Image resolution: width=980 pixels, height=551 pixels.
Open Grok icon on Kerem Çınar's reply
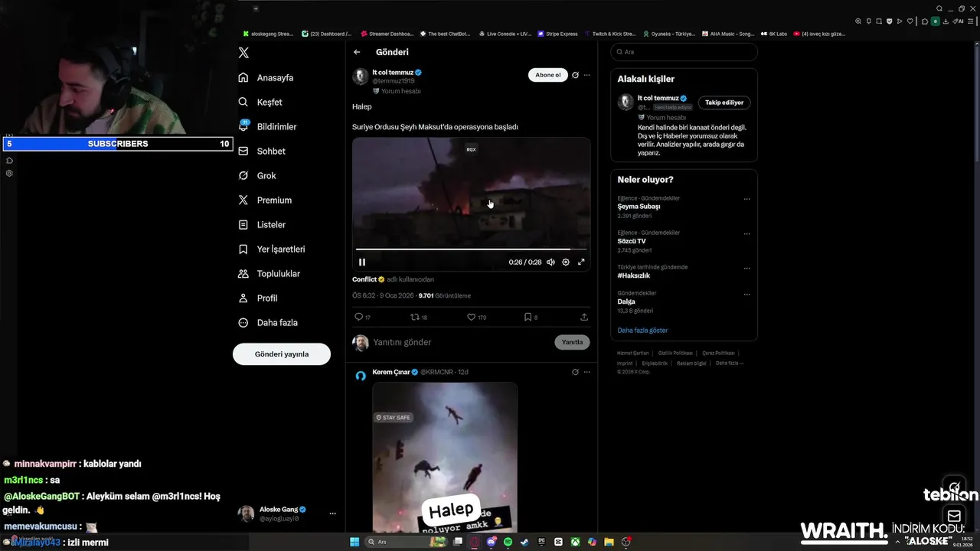pos(575,372)
